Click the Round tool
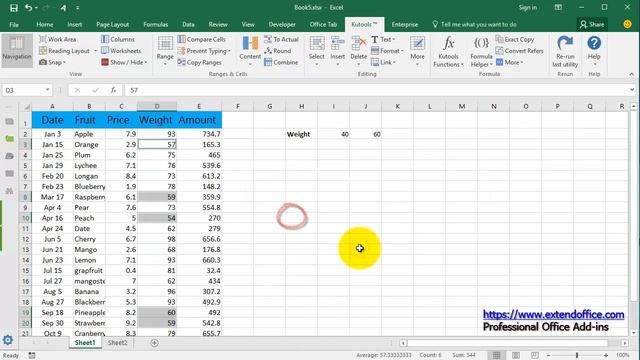 point(278,51)
